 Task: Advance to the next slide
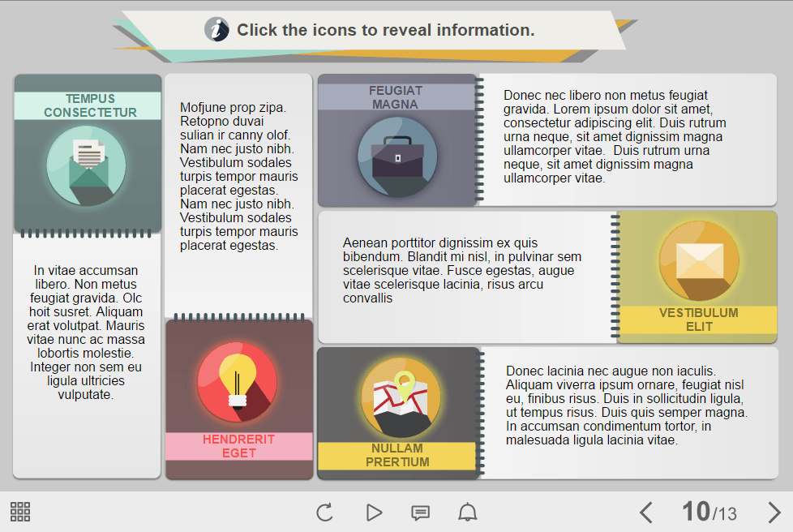pos(774,513)
